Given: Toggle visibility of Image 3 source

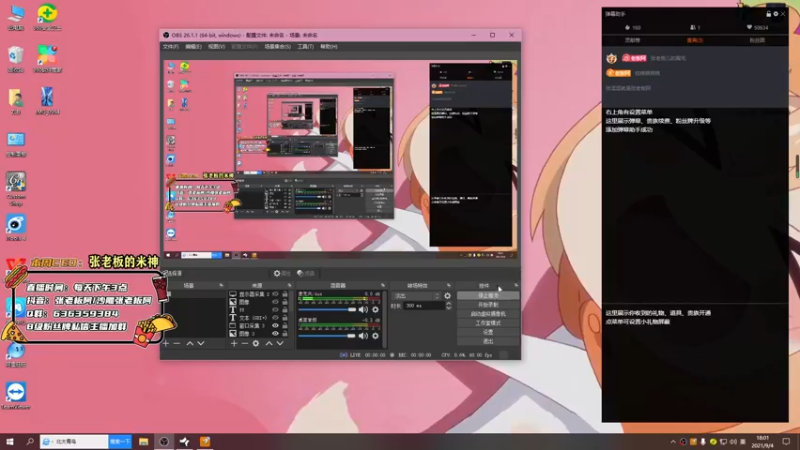Looking at the screenshot, I should pos(275,334).
